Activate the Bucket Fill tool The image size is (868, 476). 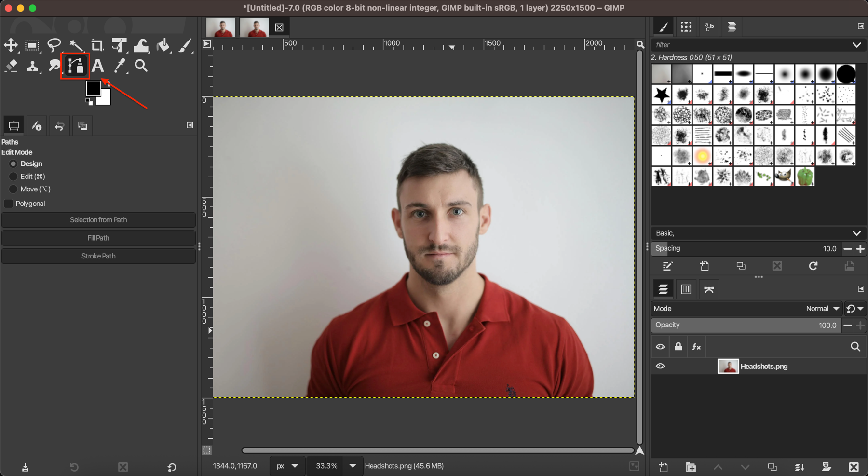point(163,45)
